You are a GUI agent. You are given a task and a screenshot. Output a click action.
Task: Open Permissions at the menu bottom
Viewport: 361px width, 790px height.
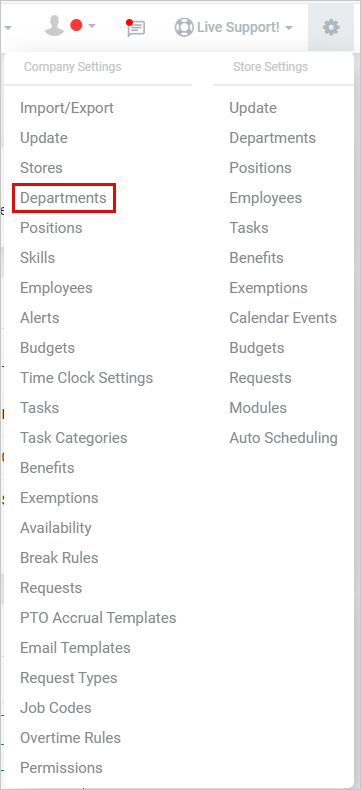[x=61, y=768]
